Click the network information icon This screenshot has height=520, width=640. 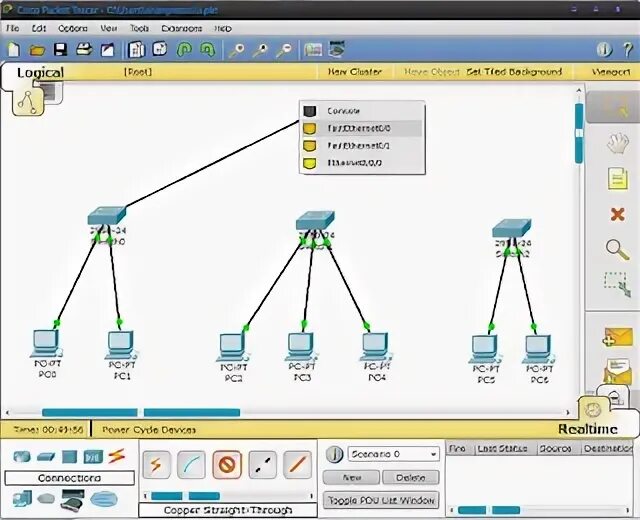click(604, 50)
